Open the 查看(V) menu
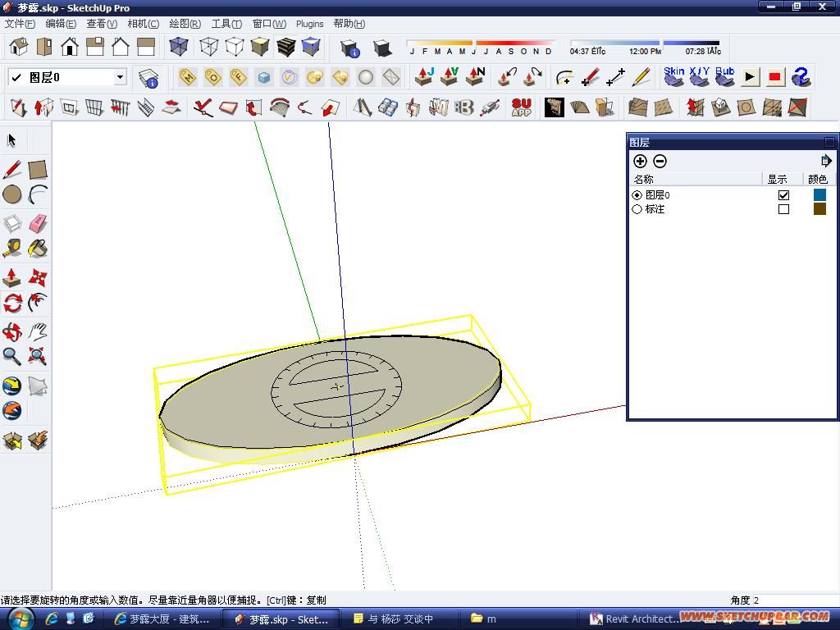 pos(102,24)
